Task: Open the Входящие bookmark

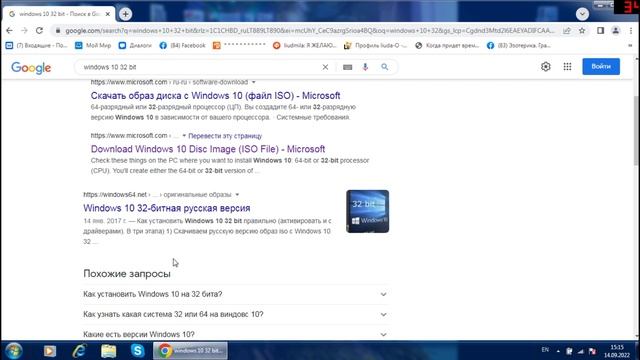Action: pos(36,45)
